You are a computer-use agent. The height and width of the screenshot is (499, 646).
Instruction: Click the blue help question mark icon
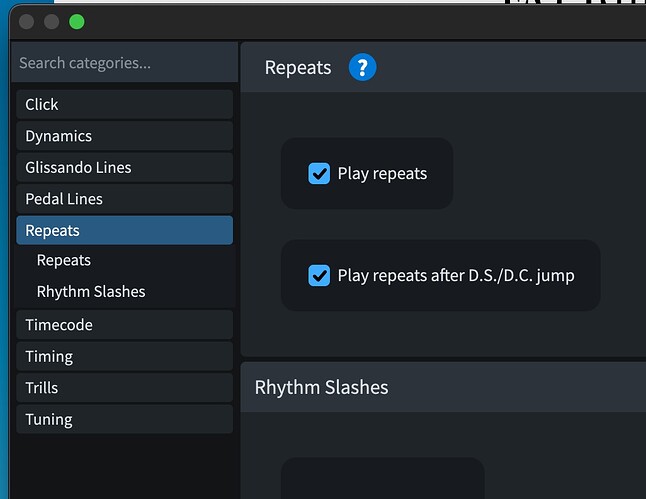[x=362, y=68]
